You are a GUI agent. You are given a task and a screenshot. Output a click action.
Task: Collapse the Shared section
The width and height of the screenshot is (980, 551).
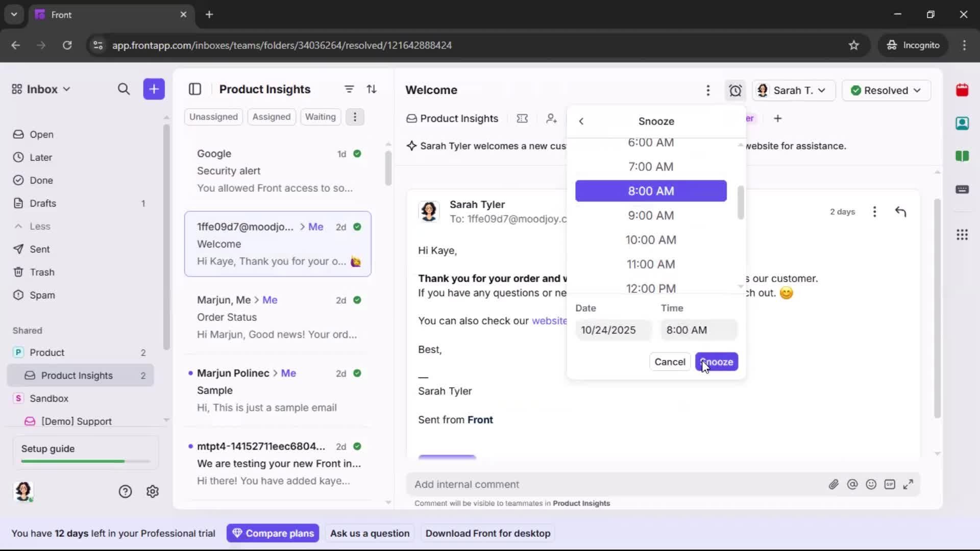point(28,331)
